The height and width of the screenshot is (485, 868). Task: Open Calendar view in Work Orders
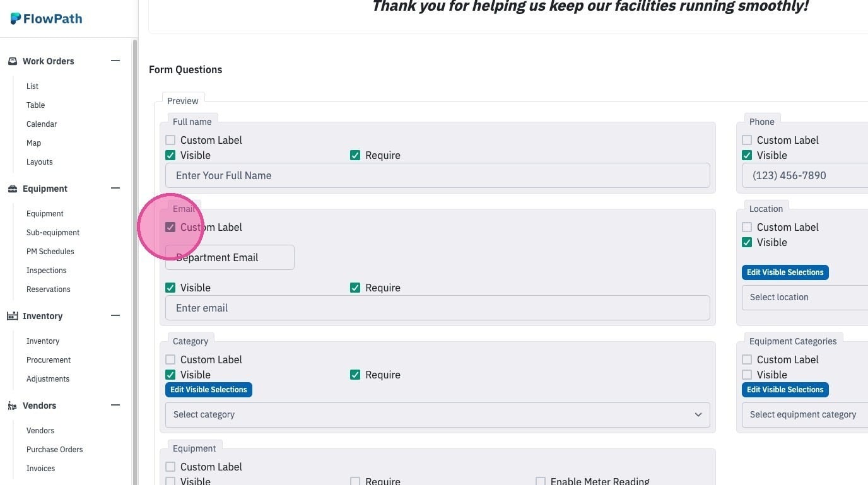[x=42, y=124]
